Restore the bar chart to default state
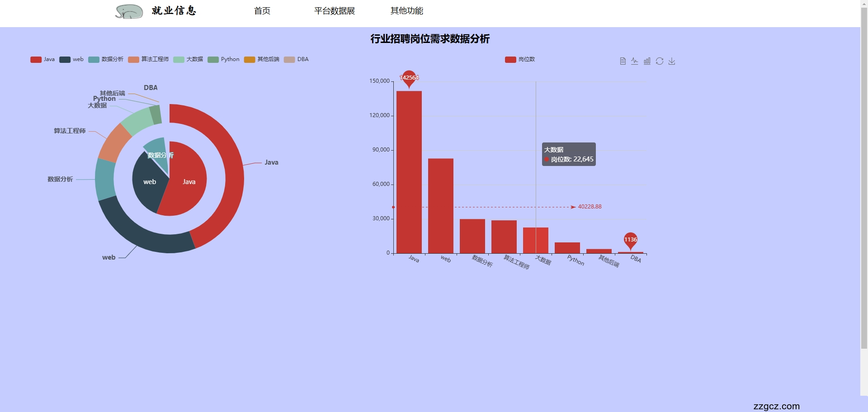This screenshot has height=412, width=868. point(660,61)
